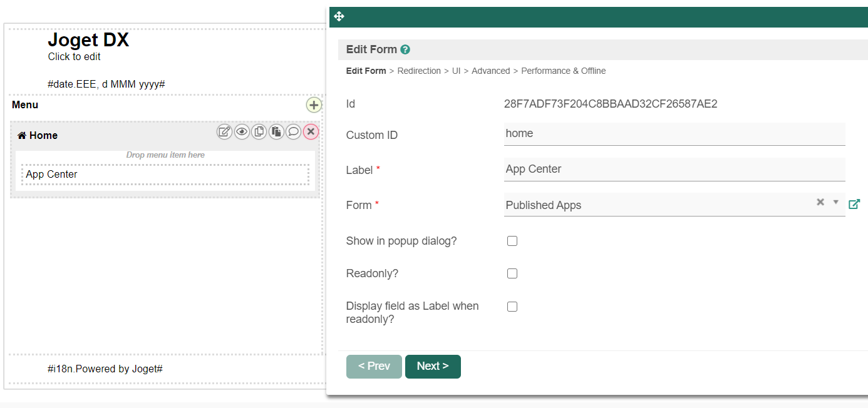Open the help icon next to Edit Form
Viewport: 868px width, 408px height.
coord(405,49)
